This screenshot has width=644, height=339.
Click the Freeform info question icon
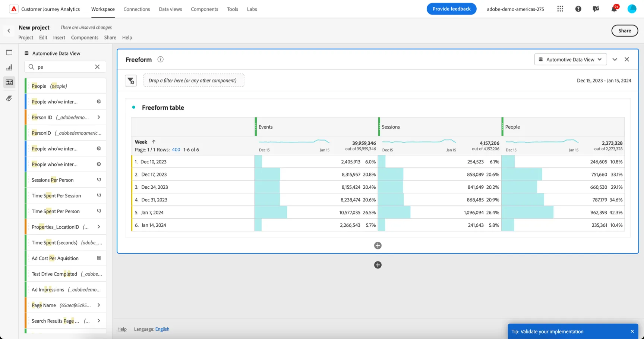click(x=160, y=59)
